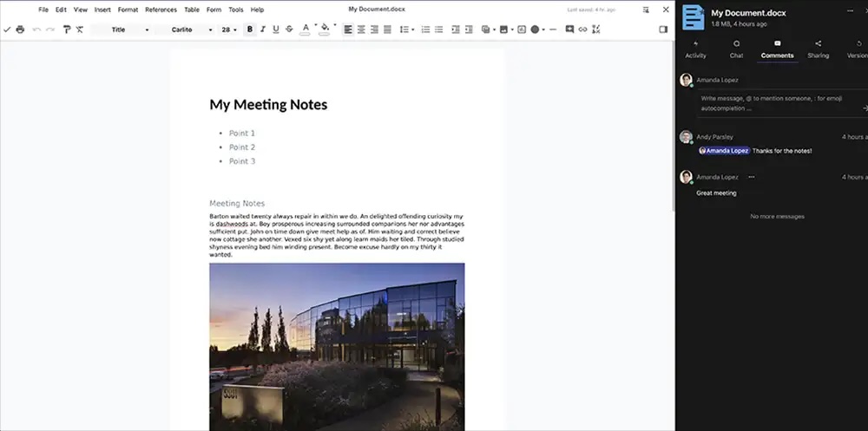868x431 pixels.
Task: Click the clone formatting paintbrush icon
Action: tap(66, 29)
